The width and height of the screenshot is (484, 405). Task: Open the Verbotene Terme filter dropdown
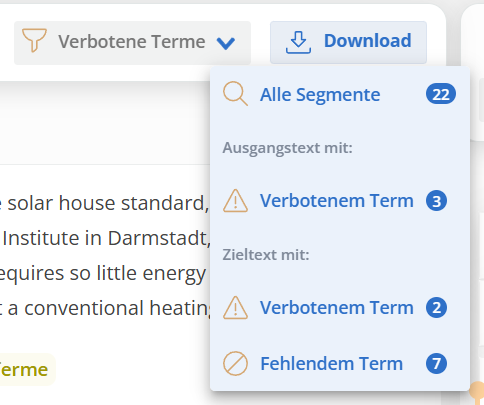pyautogui.click(x=132, y=43)
